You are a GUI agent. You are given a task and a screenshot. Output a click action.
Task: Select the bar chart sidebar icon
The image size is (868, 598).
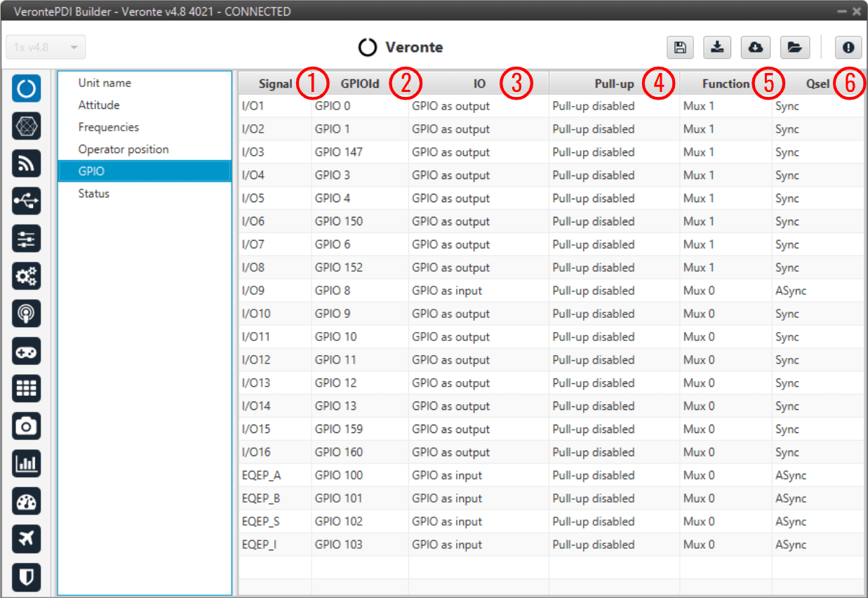pyautogui.click(x=27, y=463)
